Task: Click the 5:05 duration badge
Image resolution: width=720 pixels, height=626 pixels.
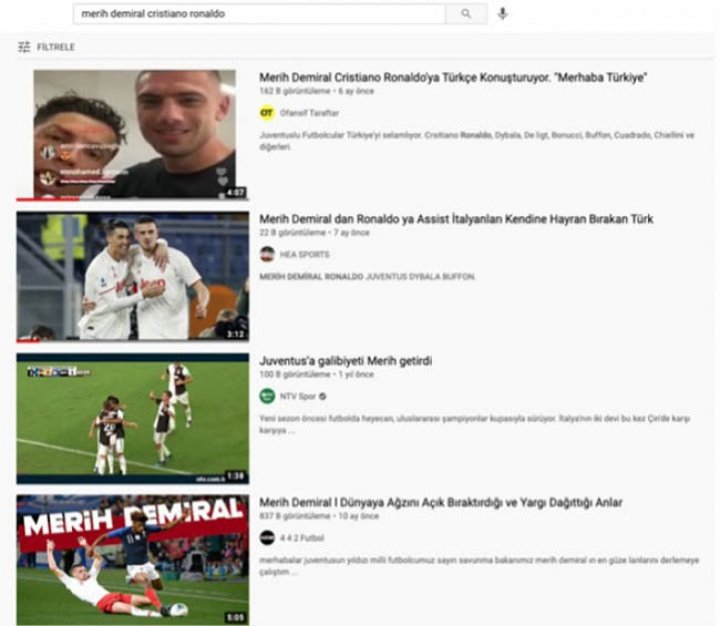Action: (236, 618)
